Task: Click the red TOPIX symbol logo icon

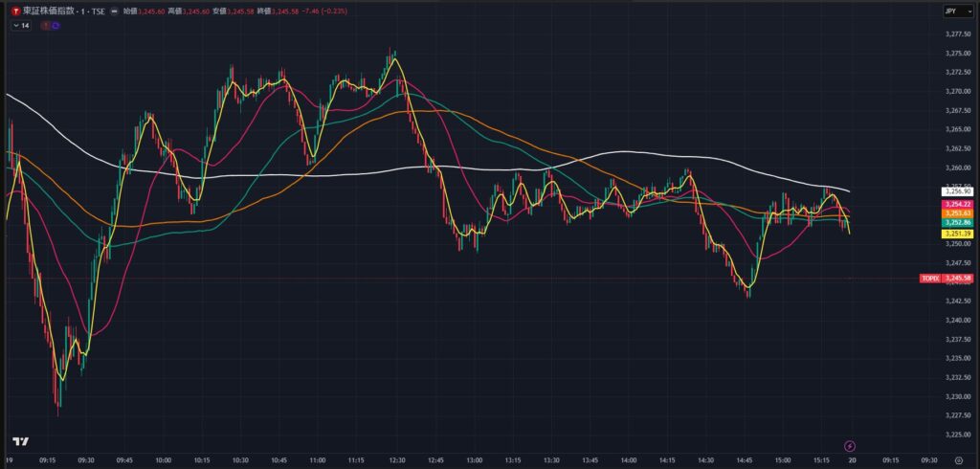Action: pyautogui.click(x=13, y=11)
